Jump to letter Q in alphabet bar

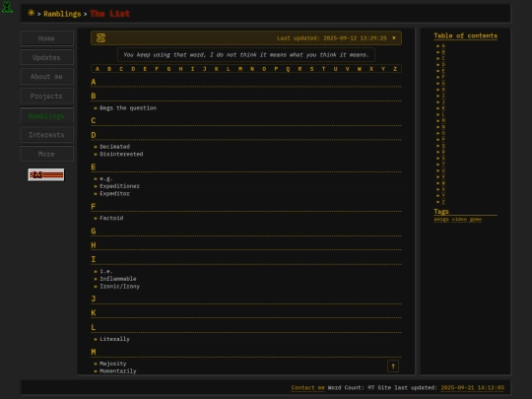(288, 69)
